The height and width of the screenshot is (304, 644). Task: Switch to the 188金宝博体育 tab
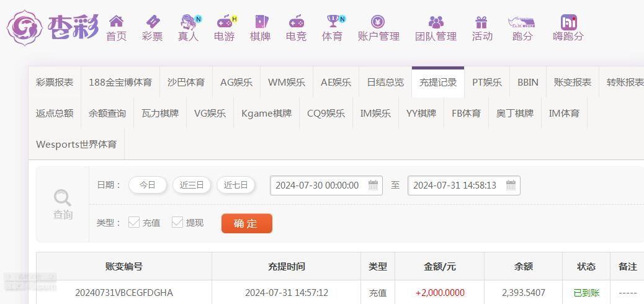pos(120,82)
